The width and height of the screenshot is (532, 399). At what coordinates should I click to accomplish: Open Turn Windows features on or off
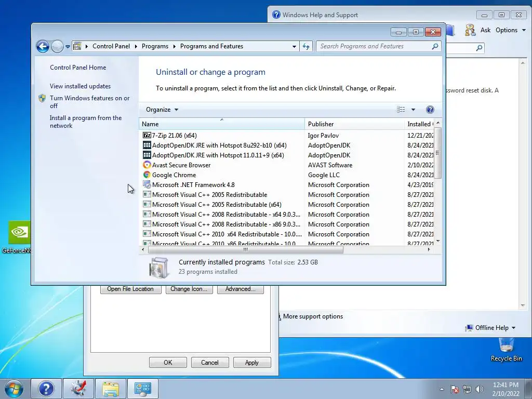(89, 102)
